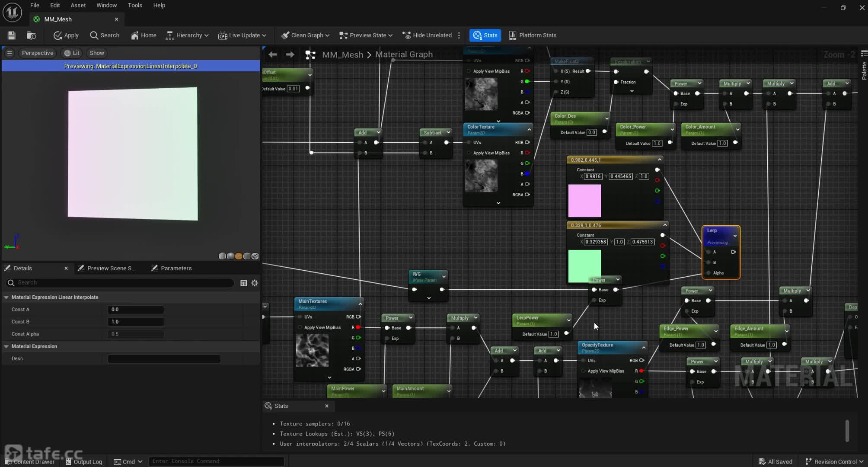Click the Desc text field
This screenshot has height=467, width=868.
[x=164, y=358]
